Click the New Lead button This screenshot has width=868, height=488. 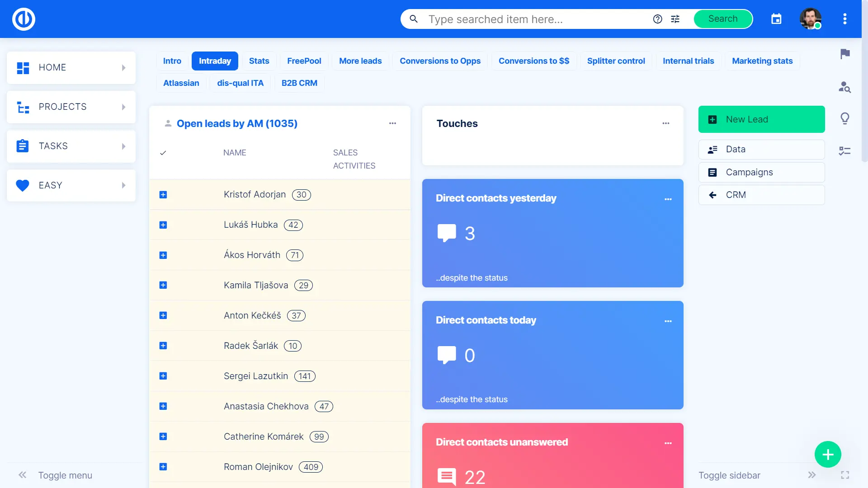click(x=761, y=119)
